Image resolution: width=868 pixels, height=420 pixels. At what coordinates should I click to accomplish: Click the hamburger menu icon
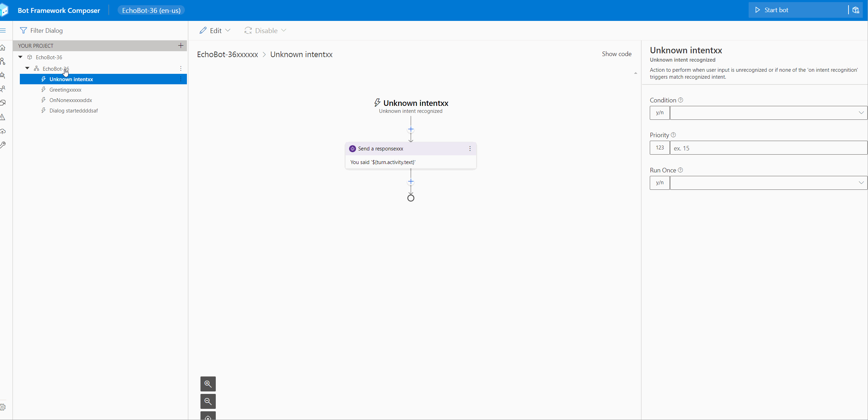[3, 31]
